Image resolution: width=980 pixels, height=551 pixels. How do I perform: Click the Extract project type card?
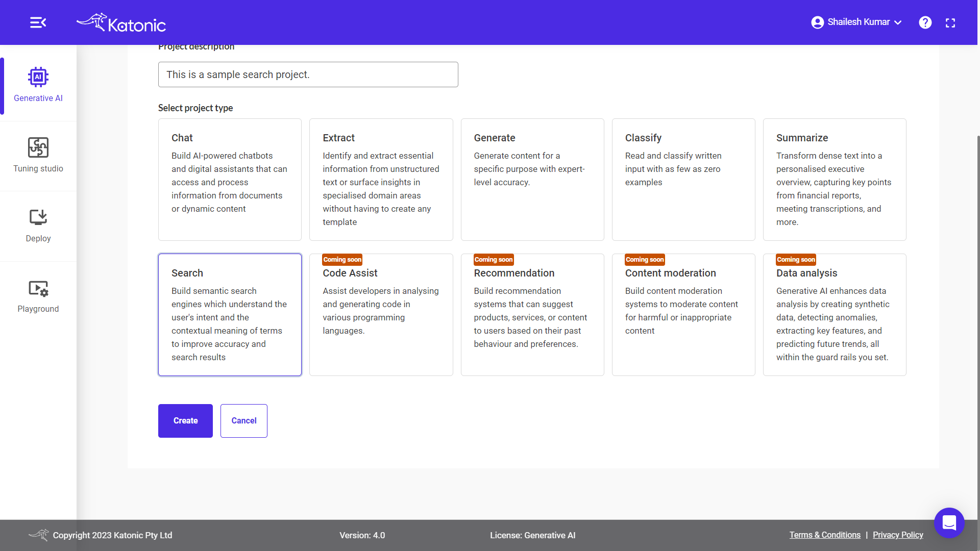[381, 179]
